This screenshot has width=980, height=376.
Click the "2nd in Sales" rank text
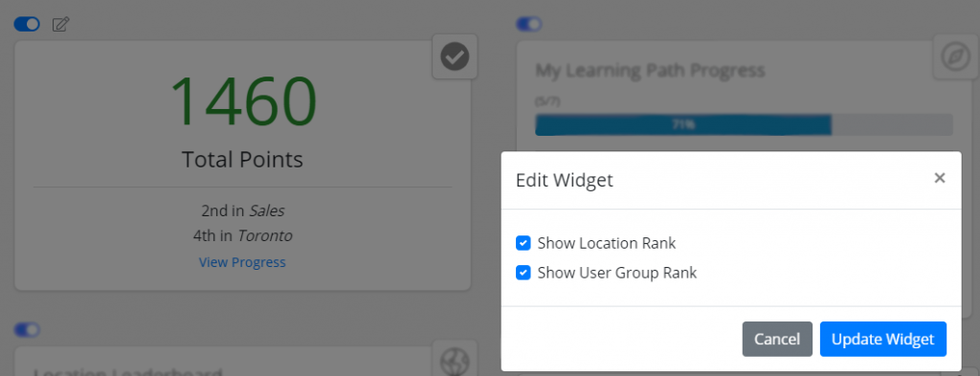coord(242,211)
